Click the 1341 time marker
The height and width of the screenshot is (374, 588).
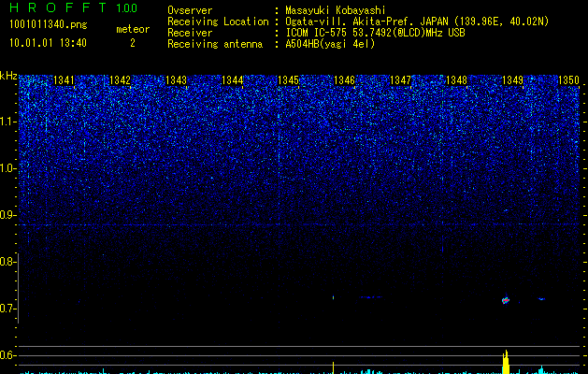pyautogui.click(x=64, y=80)
